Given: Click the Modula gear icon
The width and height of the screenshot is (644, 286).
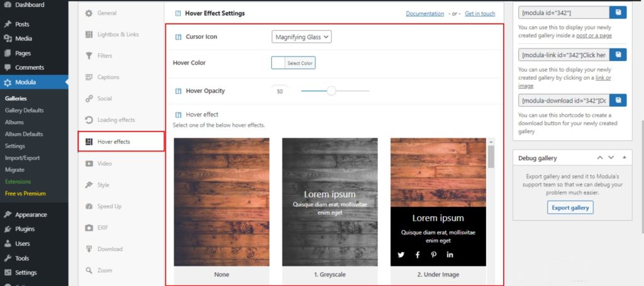Looking at the screenshot, I should (x=8, y=82).
